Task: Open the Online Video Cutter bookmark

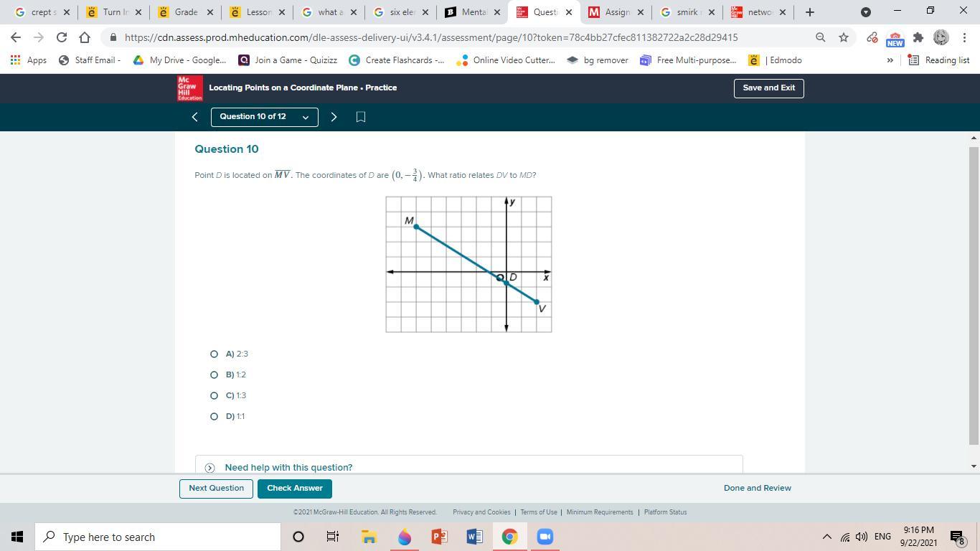Action: 507,60
